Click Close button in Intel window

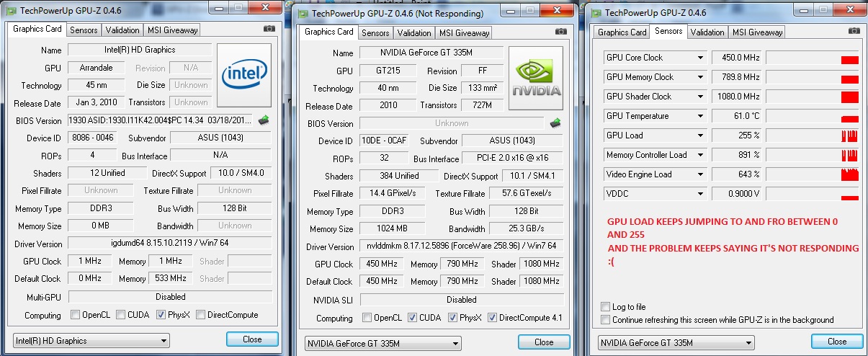click(252, 339)
